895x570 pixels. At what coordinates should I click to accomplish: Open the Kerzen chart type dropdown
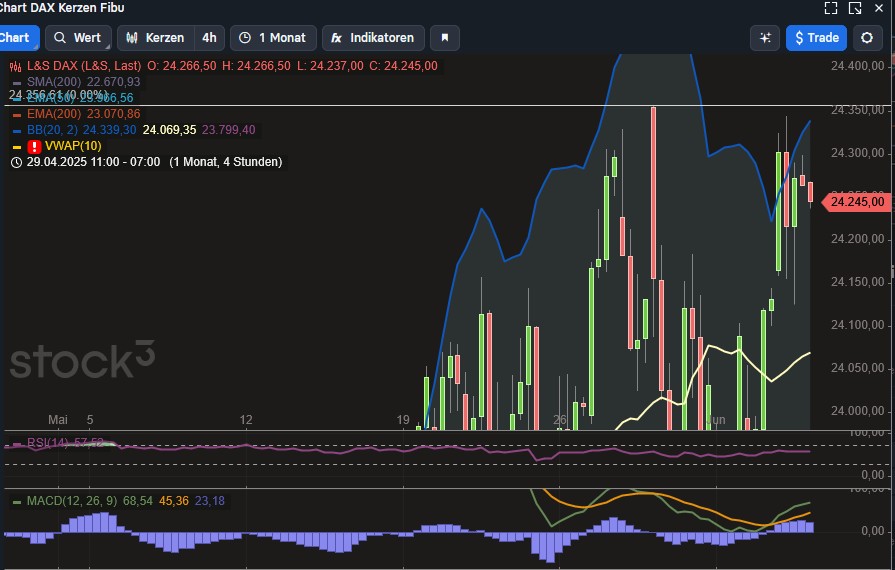click(x=155, y=38)
